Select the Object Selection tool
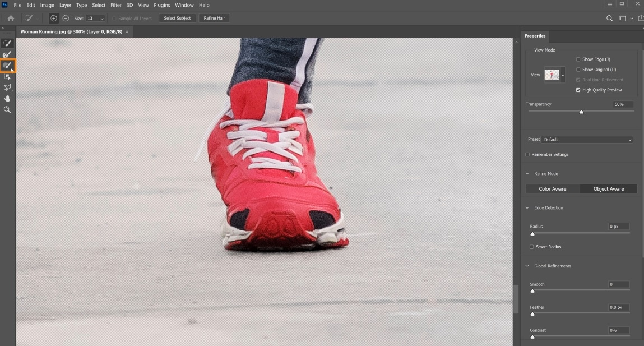 click(x=7, y=76)
